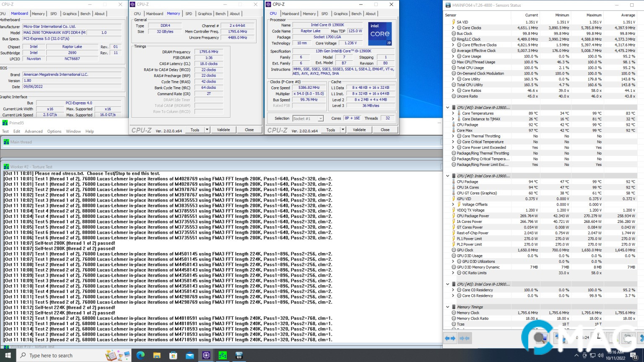
Task: Open Prime95 from the taskbar
Action: pos(223,355)
